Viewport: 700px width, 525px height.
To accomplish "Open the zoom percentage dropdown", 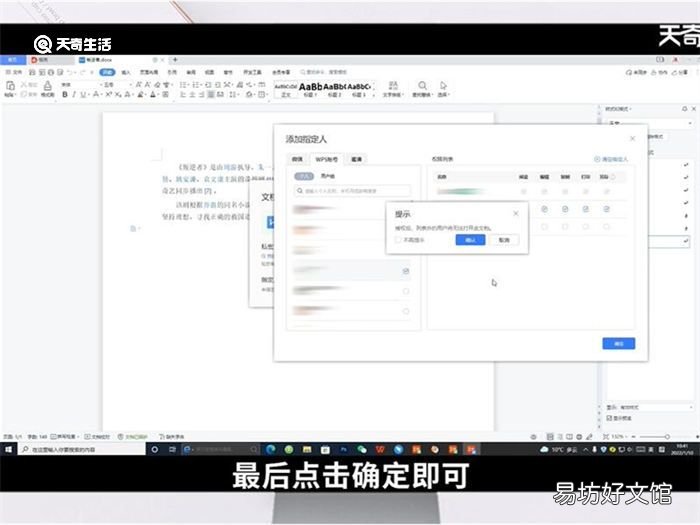I will coord(618,437).
